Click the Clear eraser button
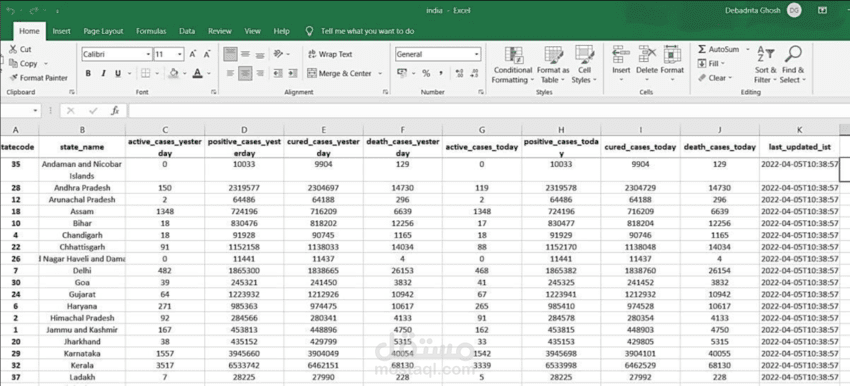 (716, 78)
